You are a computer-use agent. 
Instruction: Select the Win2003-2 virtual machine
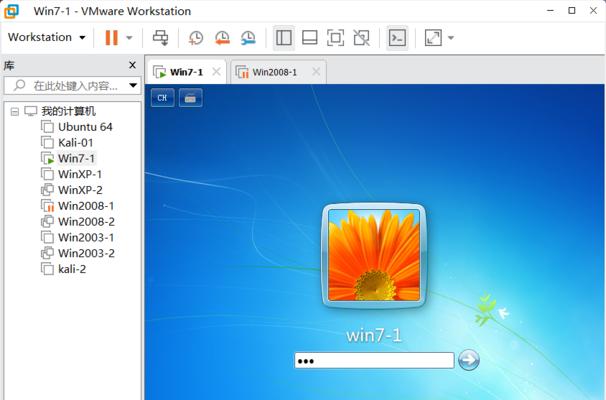(87, 253)
